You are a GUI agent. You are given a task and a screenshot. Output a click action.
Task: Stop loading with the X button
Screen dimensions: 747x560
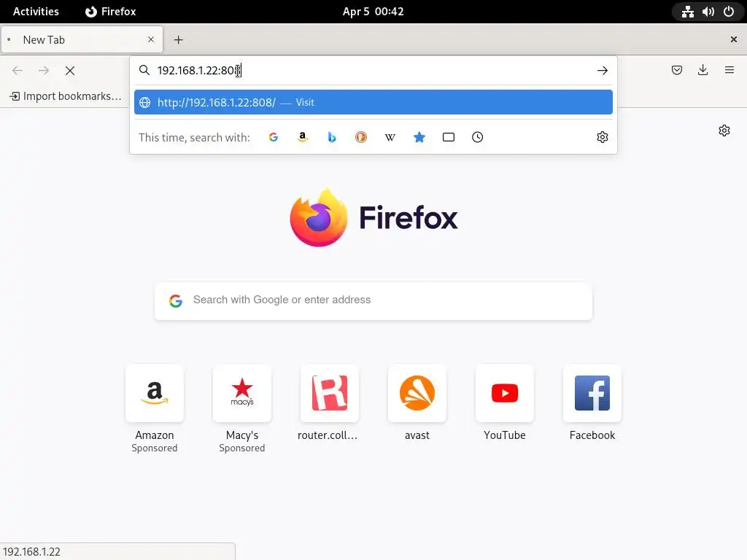tap(70, 71)
